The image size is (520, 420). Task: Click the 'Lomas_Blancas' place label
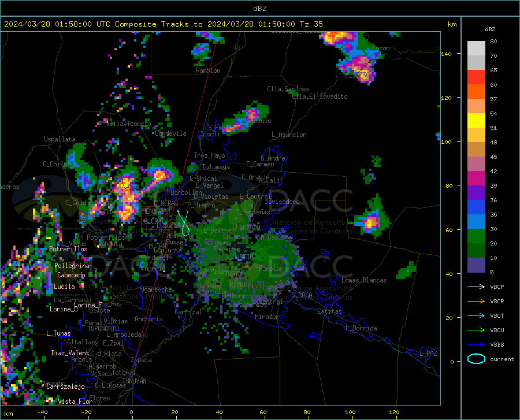click(364, 280)
